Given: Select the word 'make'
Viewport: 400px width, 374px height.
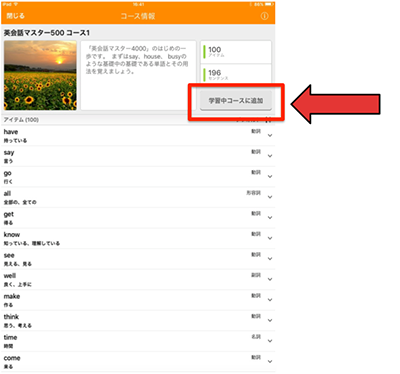Looking at the screenshot, I should [12, 296].
